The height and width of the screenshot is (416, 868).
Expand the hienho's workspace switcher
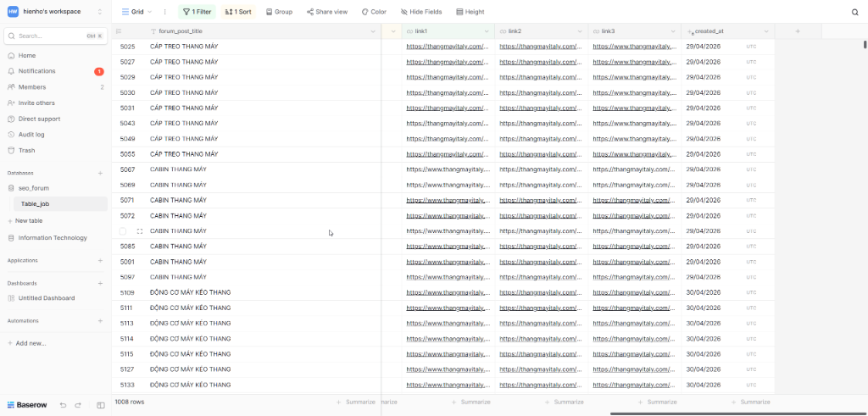[55, 12]
